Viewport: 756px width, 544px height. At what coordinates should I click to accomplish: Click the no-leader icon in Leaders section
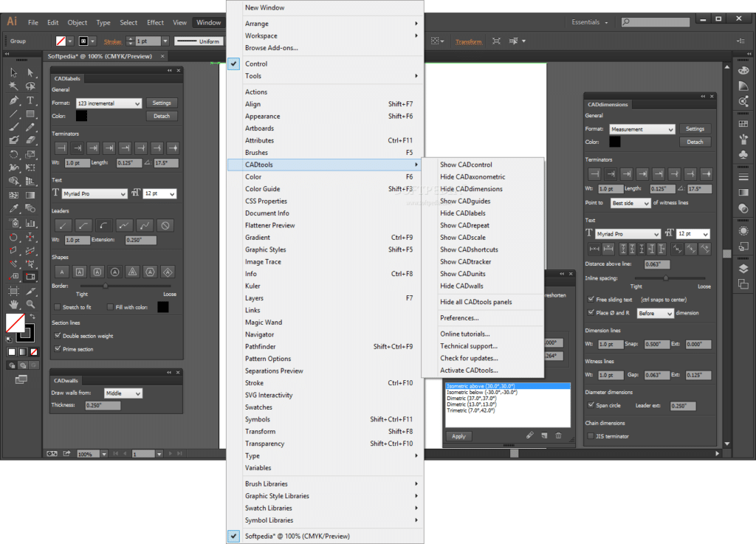pyautogui.click(x=165, y=226)
